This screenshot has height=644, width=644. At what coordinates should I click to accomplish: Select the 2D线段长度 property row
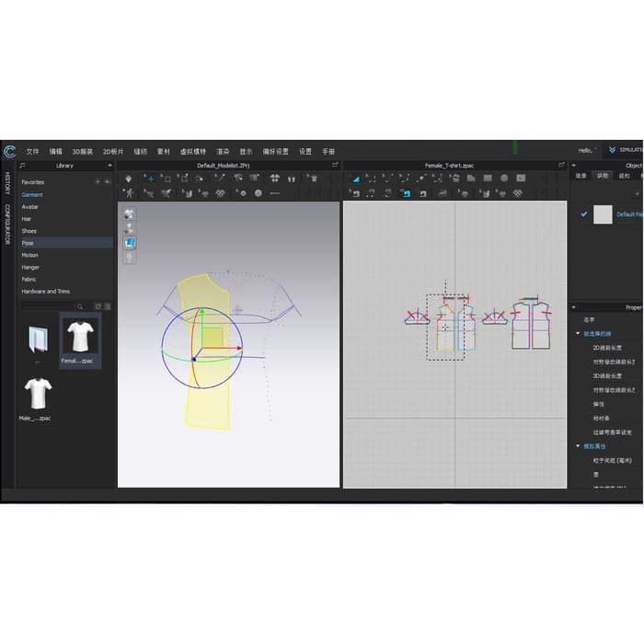click(x=607, y=348)
